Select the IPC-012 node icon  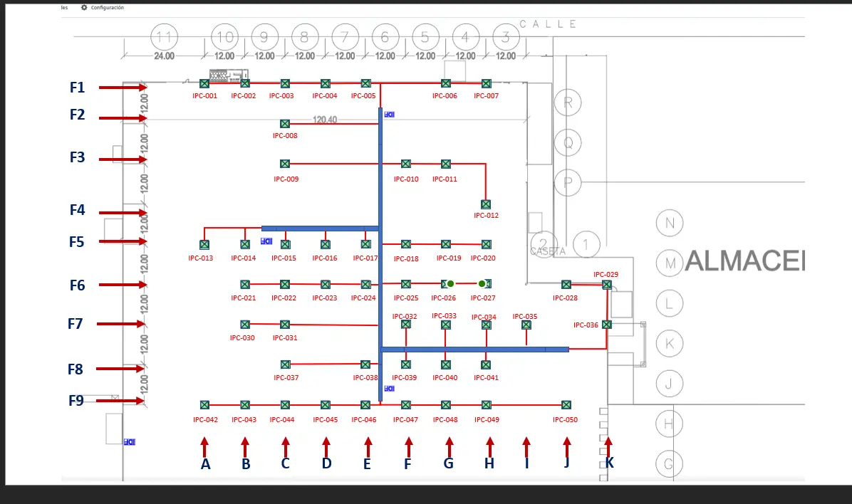(x=486, y=204)
